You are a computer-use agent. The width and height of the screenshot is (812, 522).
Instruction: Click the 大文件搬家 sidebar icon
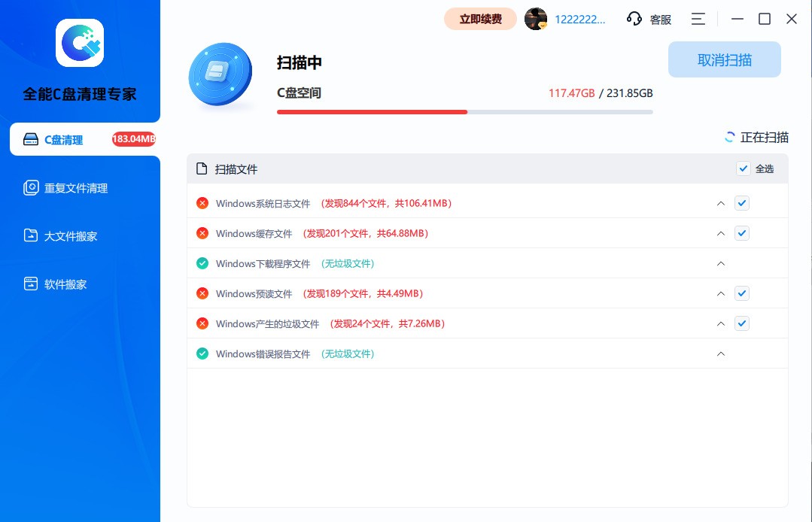(x=31, y=236)
